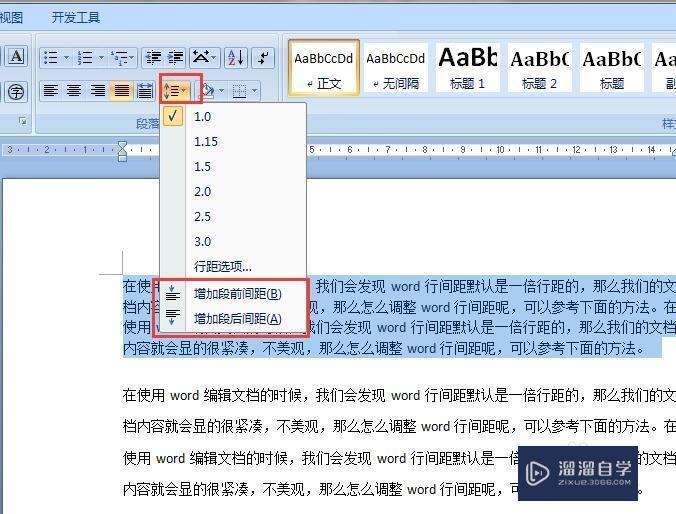
Task: Open 行距选项 line spacing options
Action: (x=233, y=266)
